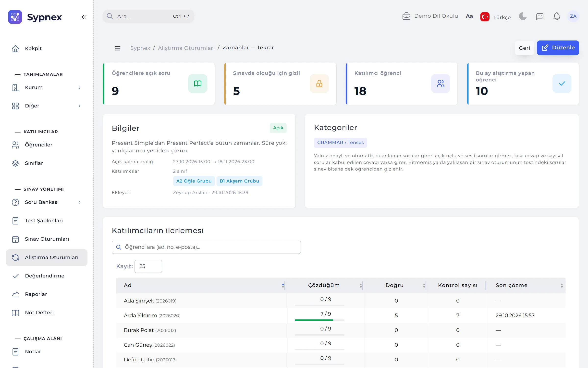Screen dimensions: 588x368
Task: Click the B1 Akşam Grubu class tag
Action: pyautogui.click(x=239, y=181)
